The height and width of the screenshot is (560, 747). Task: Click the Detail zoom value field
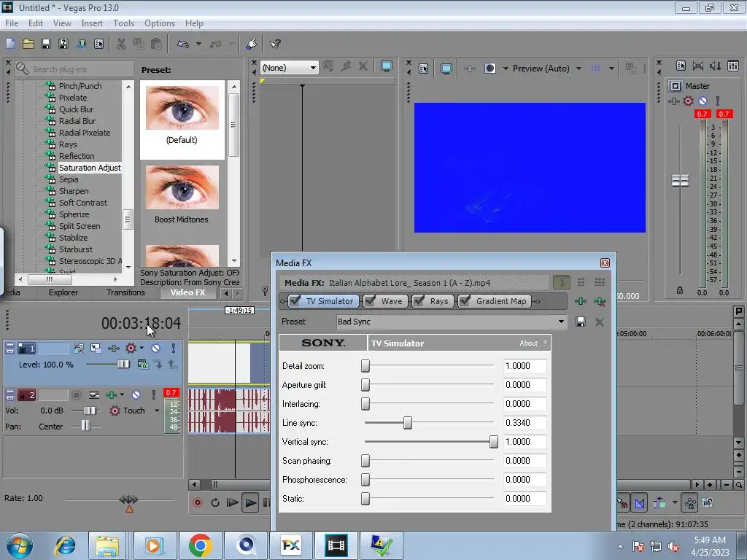pyautogui.click(x=525, y=366)
